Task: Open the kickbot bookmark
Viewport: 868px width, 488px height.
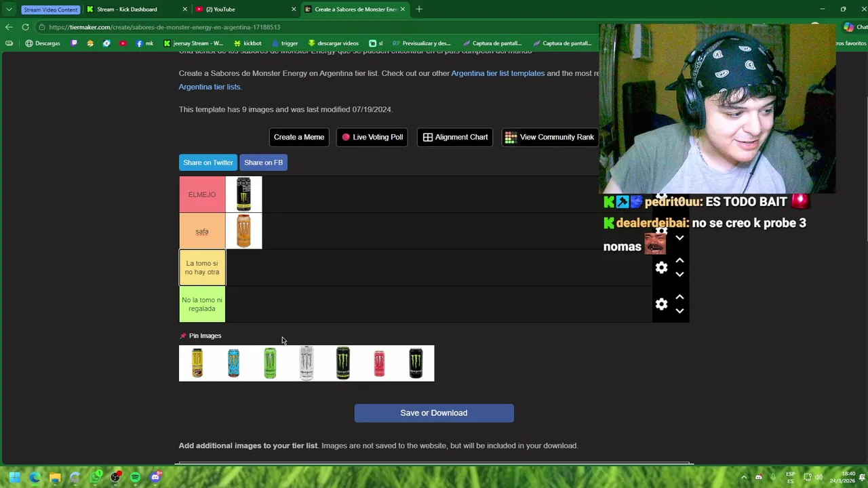Action: (248, 43)
